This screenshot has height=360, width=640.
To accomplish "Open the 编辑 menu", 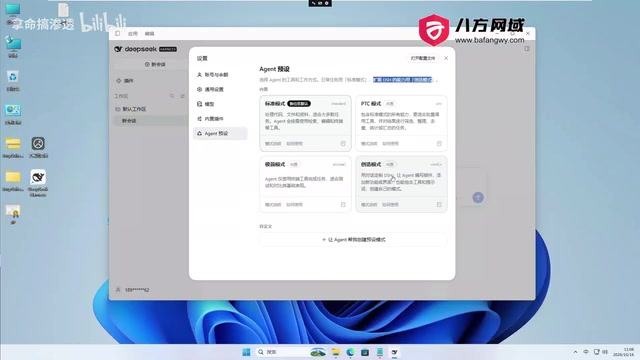I will pyautogui.click(x=149, y=33).
